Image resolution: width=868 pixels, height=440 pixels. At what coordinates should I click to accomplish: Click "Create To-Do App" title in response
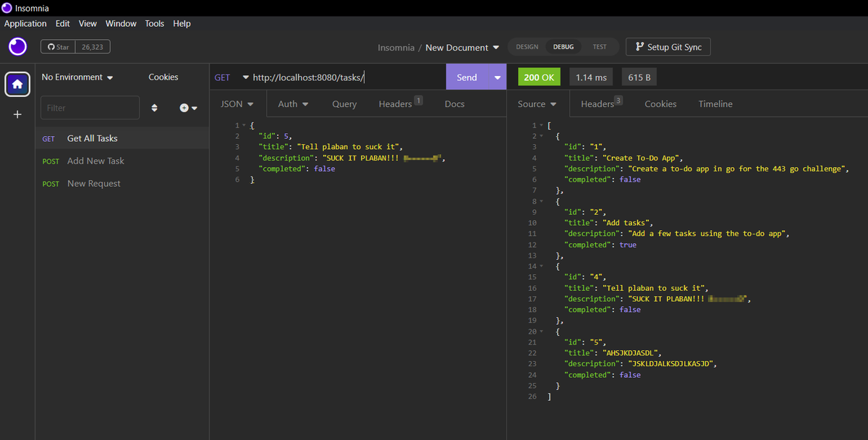coord(642,158)
